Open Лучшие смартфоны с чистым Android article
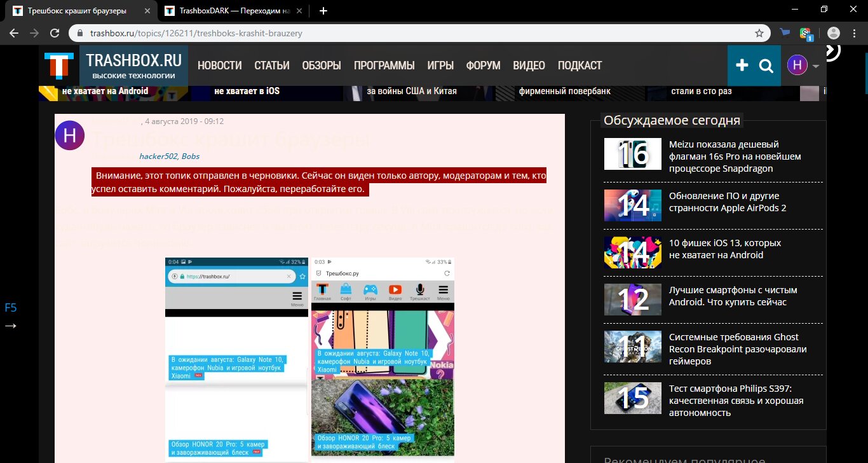This screenshot has width=868, height=463. click(x=733, y=296)
